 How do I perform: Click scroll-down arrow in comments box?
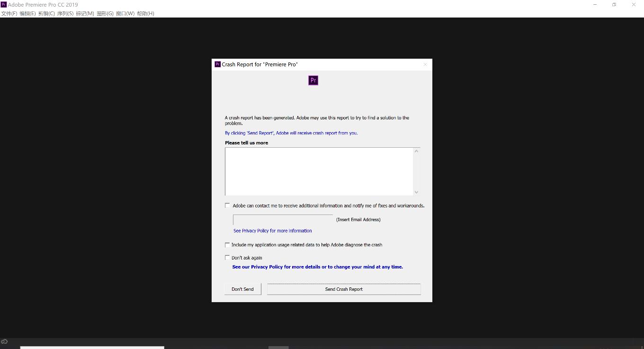[x=416, y=192]
